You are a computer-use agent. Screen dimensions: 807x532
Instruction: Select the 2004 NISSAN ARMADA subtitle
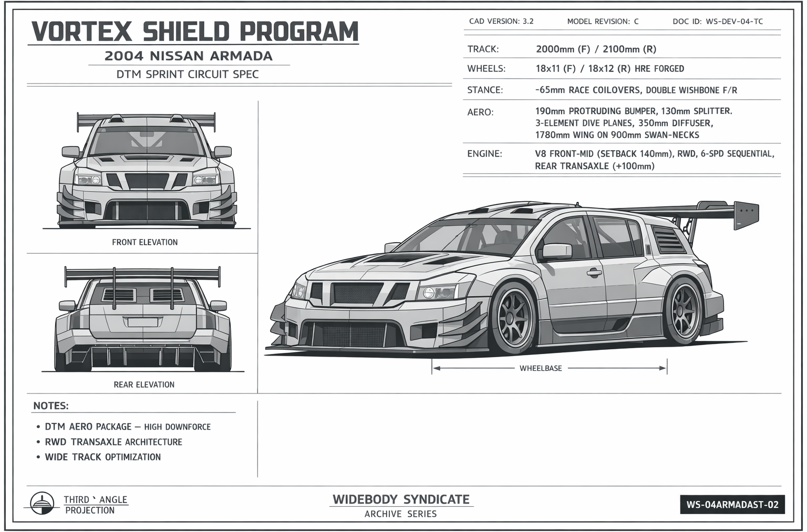pos(189,56)
